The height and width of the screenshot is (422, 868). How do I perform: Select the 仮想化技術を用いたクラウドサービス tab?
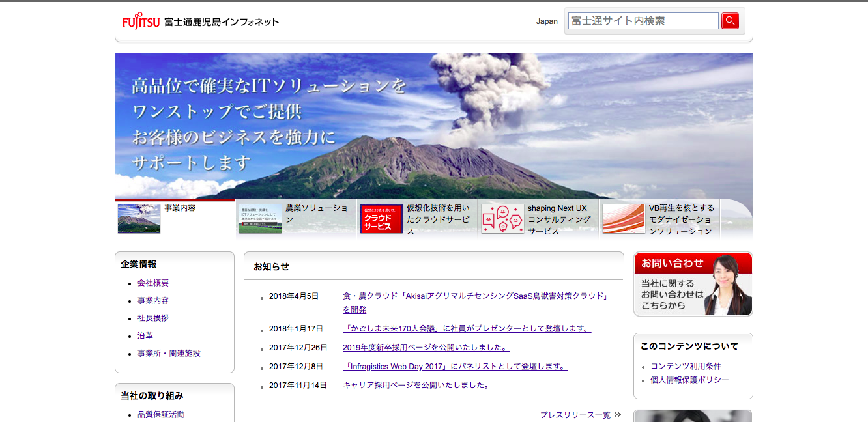[438, 219]
